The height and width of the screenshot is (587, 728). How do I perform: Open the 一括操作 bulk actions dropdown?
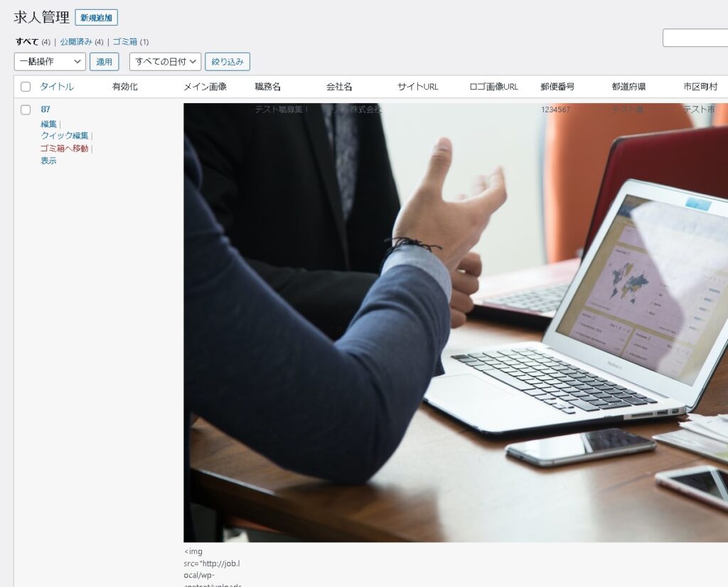(x=50, y=62)
